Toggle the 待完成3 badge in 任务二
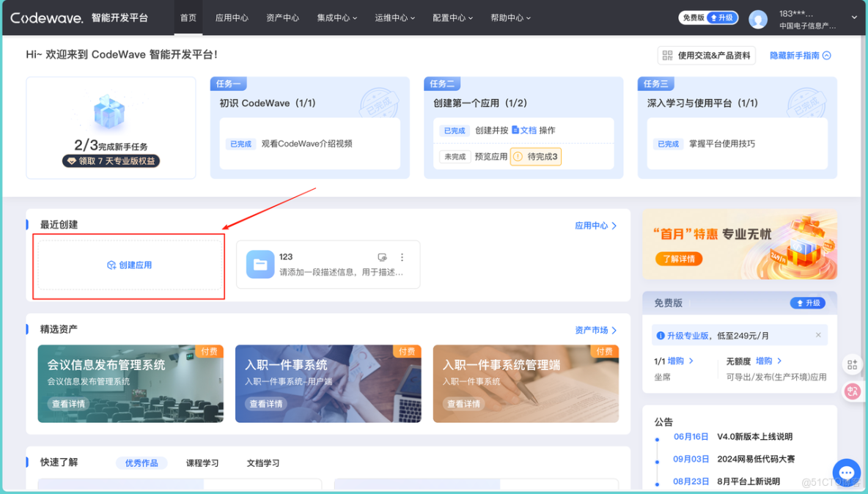 point(536,157)
